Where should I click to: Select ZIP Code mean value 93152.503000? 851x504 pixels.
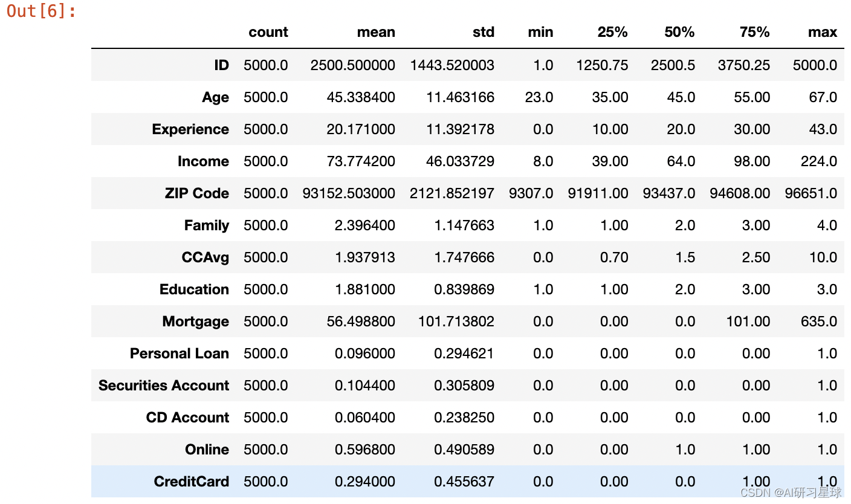(349, 193)
